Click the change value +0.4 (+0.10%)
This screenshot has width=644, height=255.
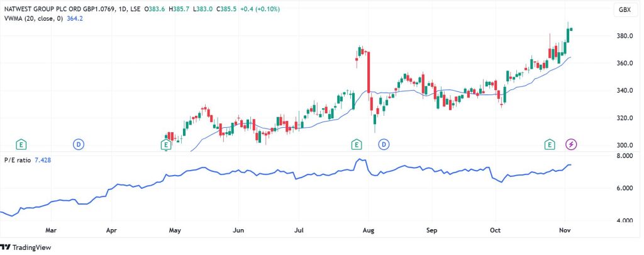click(x=260, y=9)
